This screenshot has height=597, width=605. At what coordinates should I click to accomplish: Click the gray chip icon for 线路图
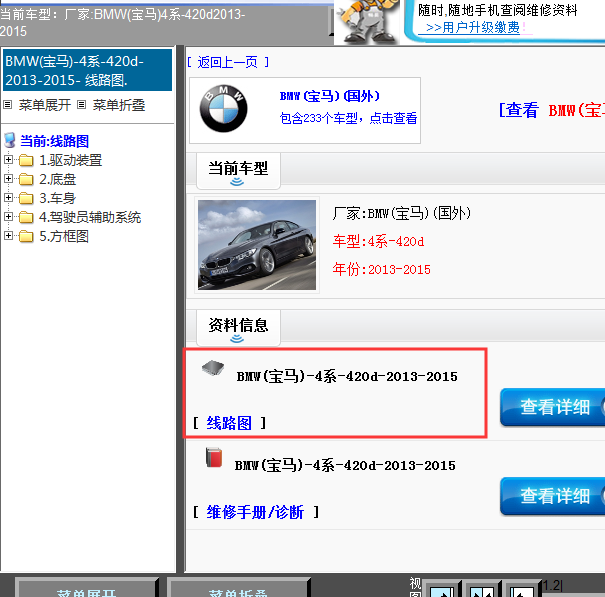pos(213,368)
